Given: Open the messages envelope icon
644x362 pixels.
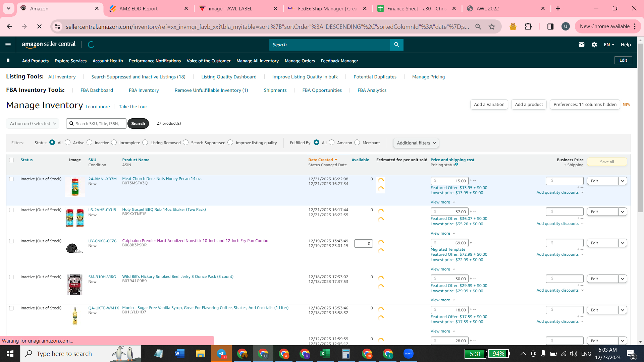Looking at the screenshot, I should [x=582, y=45].
